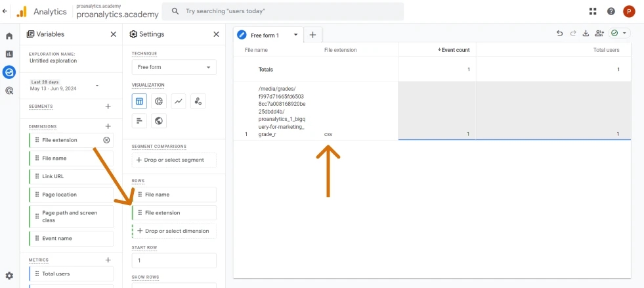The image size is (644, 288).
Task: Click the File name column header
Action: pyautogui.click(x=256, y=50)
